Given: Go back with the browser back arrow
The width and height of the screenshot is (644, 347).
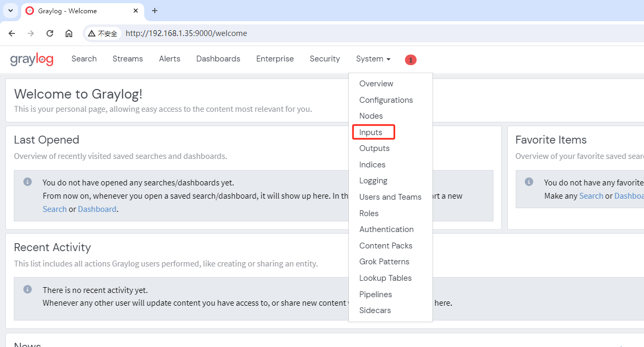Looking at the screenshot, I should click(x=12, y=33).
